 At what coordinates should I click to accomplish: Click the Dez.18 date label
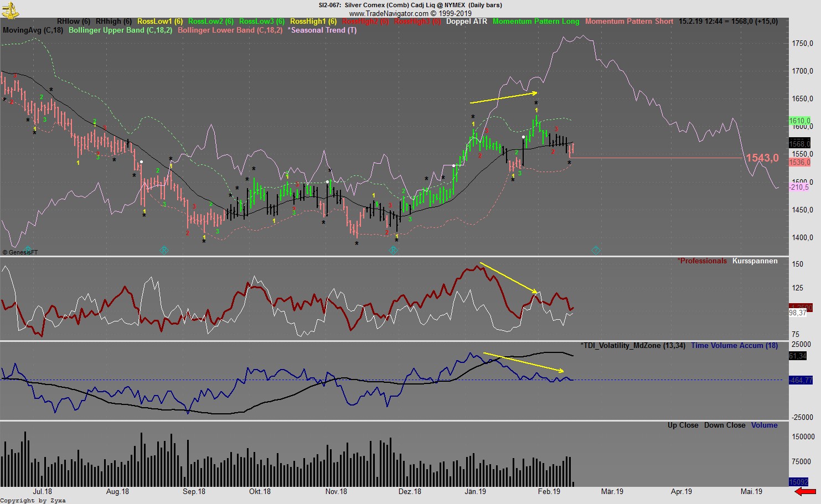coord(410,492)
